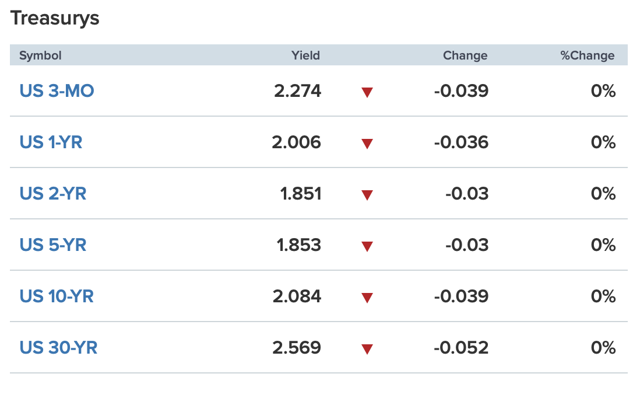This screenshot has height=398, width=640.
Task: Select the 2.274 yield value
Action: coord(298,91)
